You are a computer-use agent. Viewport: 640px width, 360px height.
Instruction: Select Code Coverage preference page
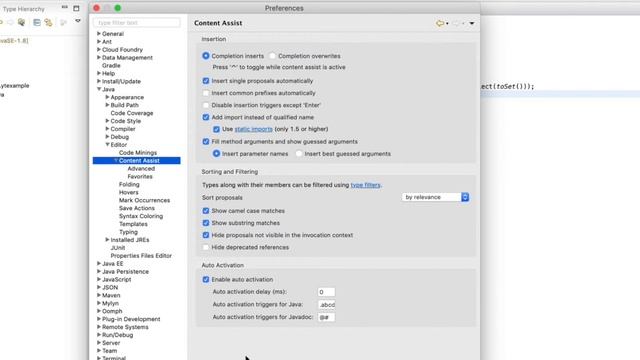click(x=132, y=113)
